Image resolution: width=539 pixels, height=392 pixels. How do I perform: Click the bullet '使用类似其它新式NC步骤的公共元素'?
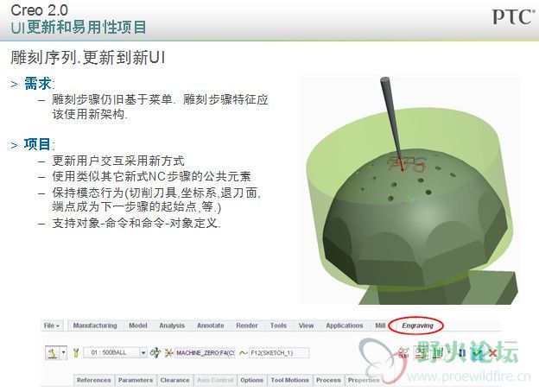(152, 176)
